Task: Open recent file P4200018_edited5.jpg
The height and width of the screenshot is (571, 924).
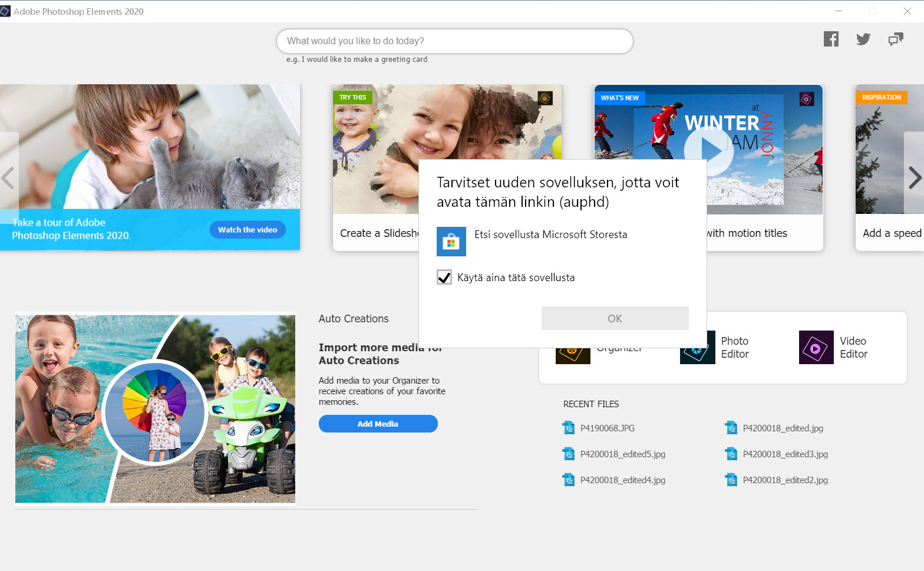Action: [x=623, y=454]
